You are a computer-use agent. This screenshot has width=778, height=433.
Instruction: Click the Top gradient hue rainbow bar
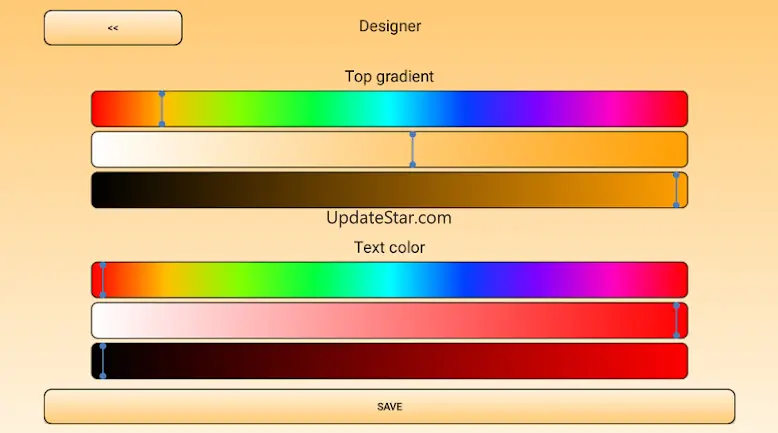point(389,109)
